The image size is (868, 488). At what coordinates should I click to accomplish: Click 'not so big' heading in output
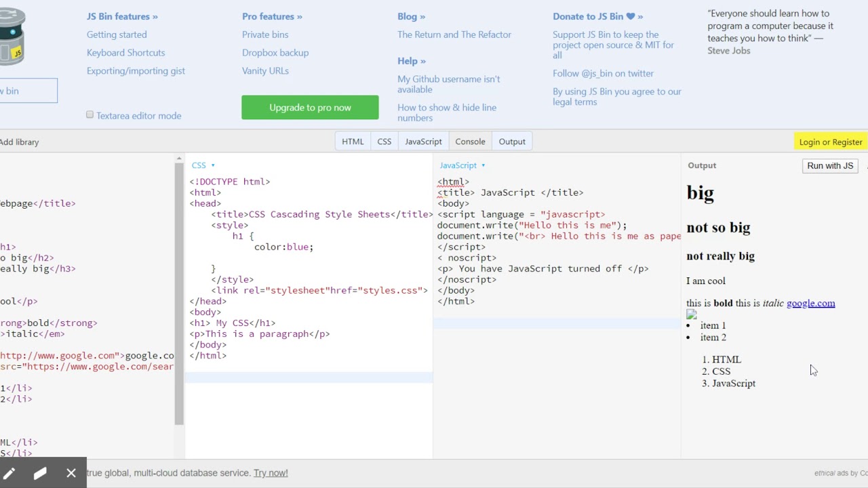coord(718,228)
